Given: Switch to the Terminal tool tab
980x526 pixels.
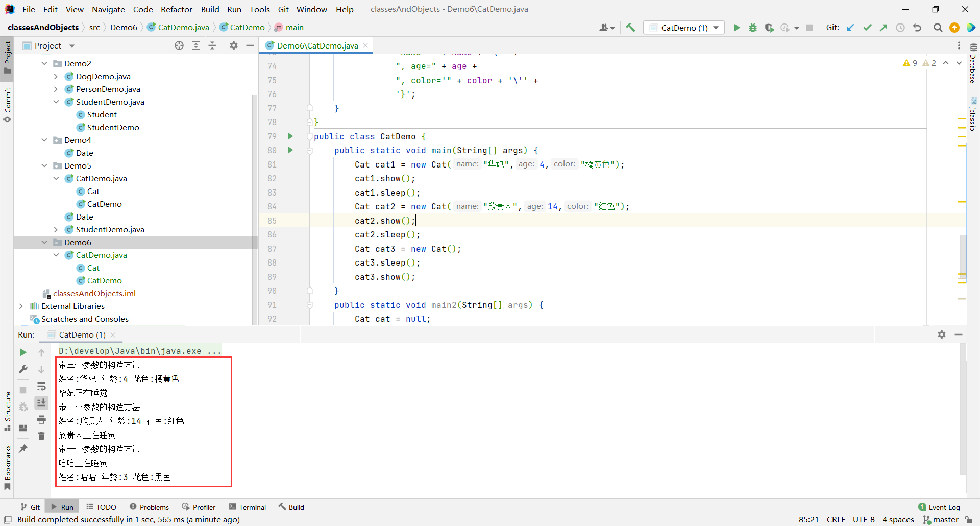Looking at the screenshot, I should click(x=248, y=507).
